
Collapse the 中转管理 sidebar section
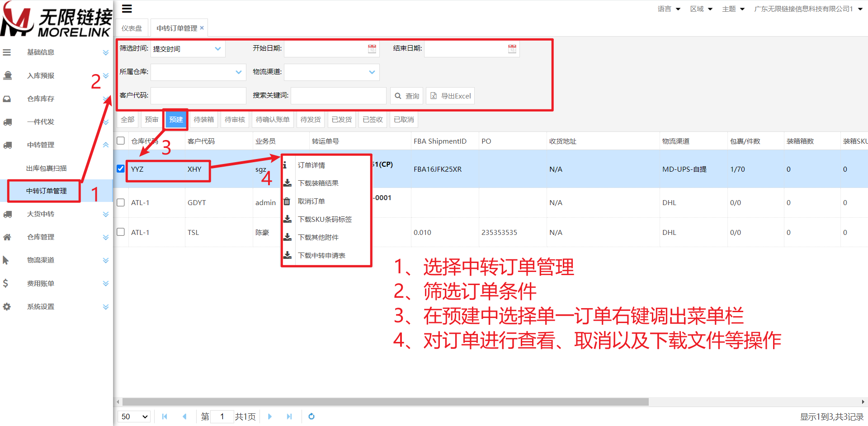(x=106, y=145)
